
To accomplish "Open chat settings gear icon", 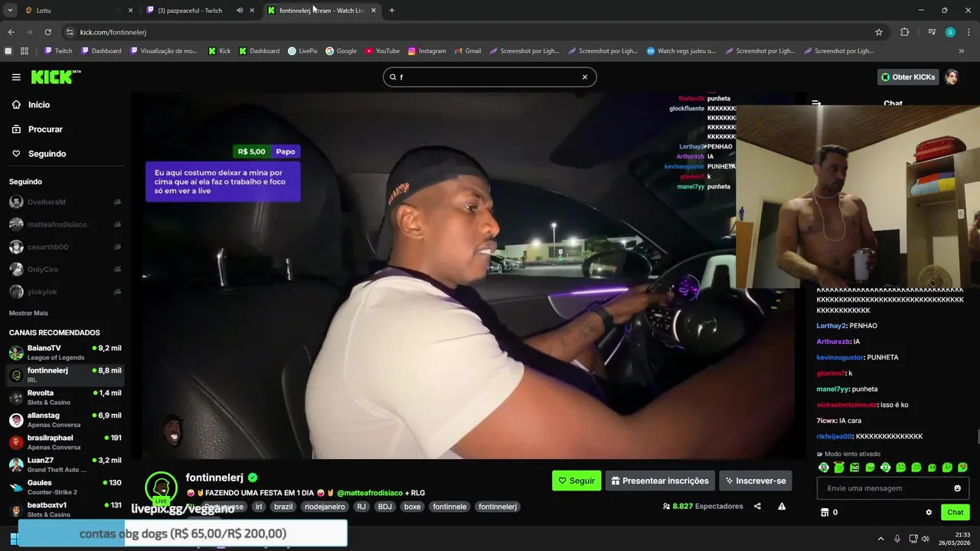I will [x=929, y=513].
